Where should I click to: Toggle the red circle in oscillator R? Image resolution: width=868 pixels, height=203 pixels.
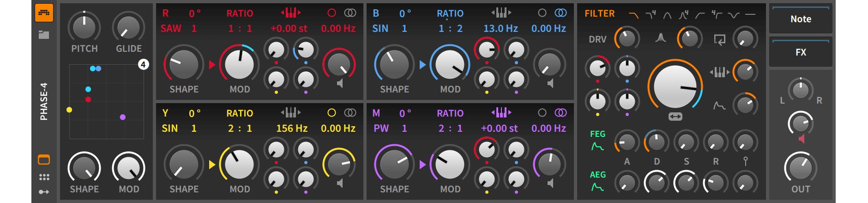pyautogui.click(x=332, y=13)
